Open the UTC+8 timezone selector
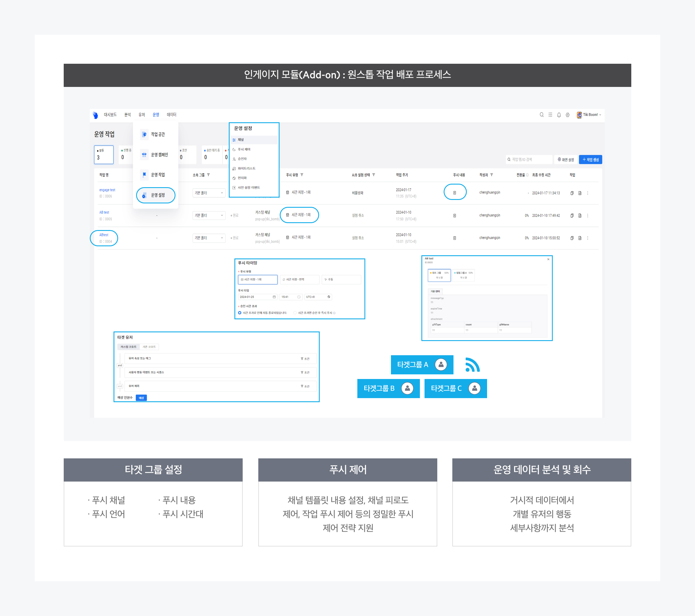The image size is (695, 616). 318,297
